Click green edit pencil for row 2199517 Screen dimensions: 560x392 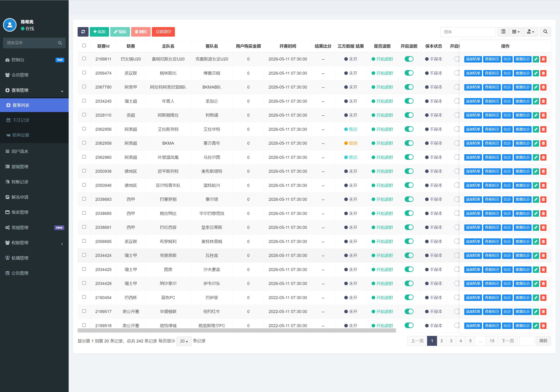click(536, 311)
